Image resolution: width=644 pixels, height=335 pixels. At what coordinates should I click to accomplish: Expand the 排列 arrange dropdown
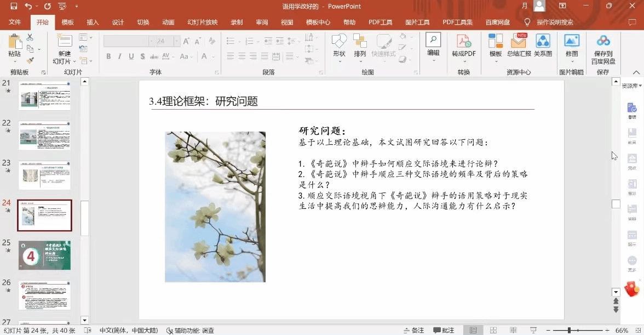(360, 60)
